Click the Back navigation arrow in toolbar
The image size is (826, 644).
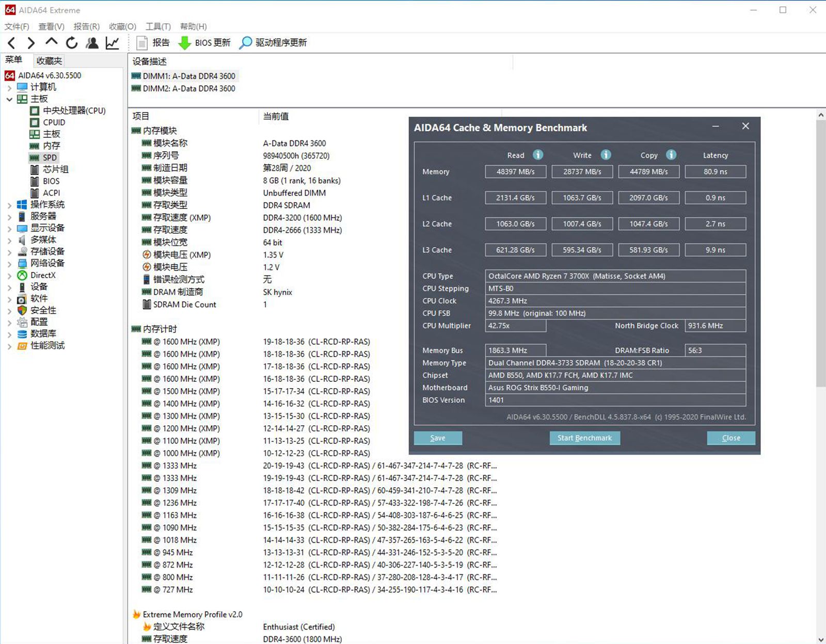tap(12, 43)
